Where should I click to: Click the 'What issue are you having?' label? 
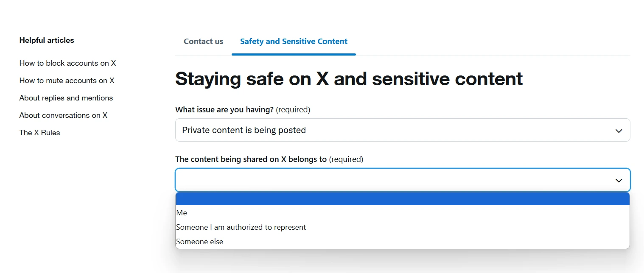[x=224, y=110]
